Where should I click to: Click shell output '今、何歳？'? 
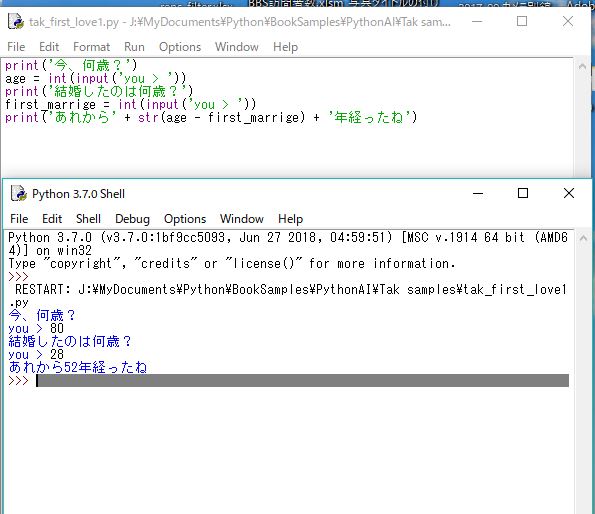(x=42, y=315)
